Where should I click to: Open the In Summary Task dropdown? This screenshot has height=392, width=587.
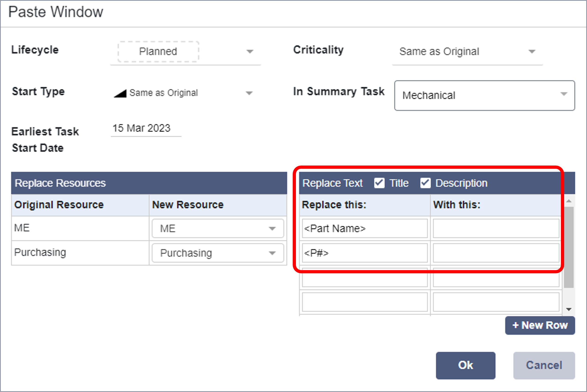pos(484,96)
